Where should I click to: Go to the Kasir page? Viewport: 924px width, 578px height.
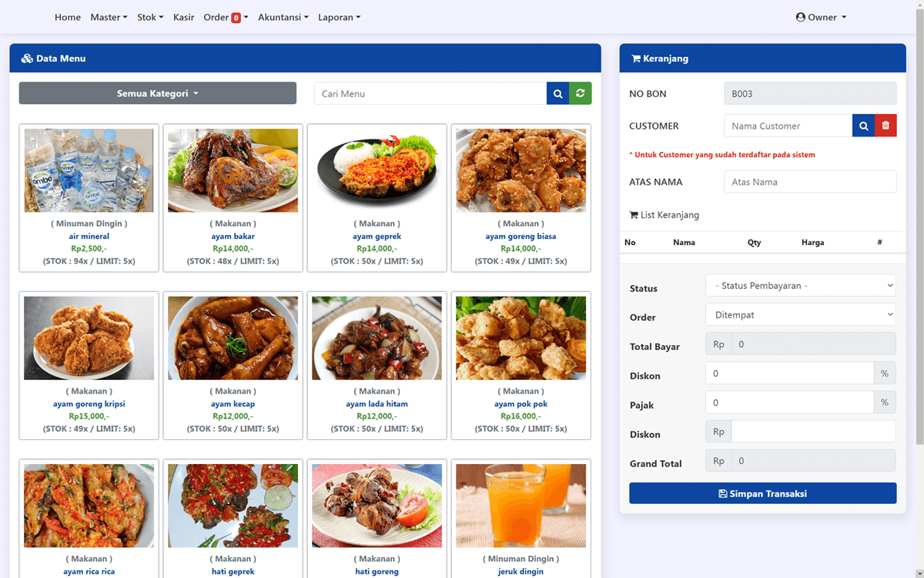(x=183, y=16)
